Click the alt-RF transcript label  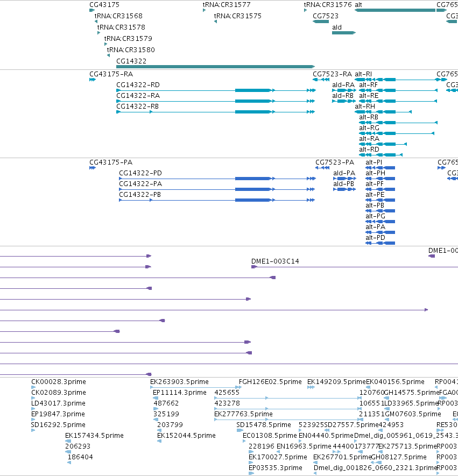pyautogui.click(x=369, y=84)
